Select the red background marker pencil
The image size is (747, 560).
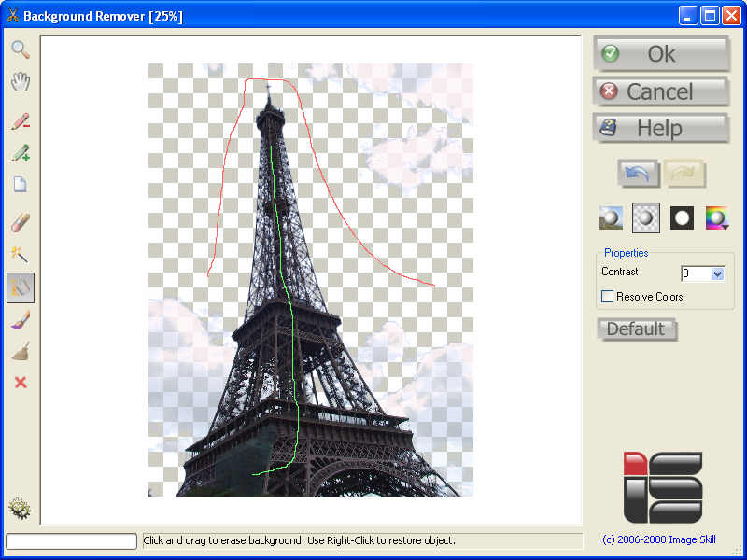click(21, 120)
